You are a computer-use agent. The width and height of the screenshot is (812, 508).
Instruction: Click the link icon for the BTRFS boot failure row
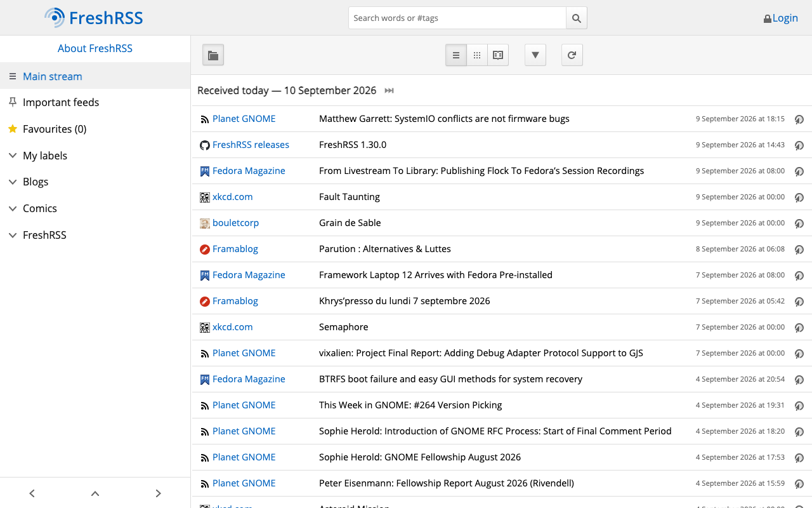pos(799,380)
